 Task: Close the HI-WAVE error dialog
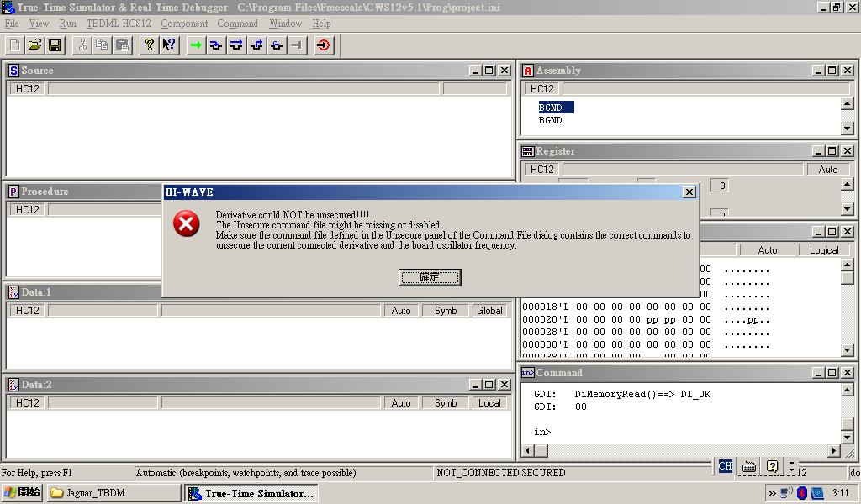point(689,192)
